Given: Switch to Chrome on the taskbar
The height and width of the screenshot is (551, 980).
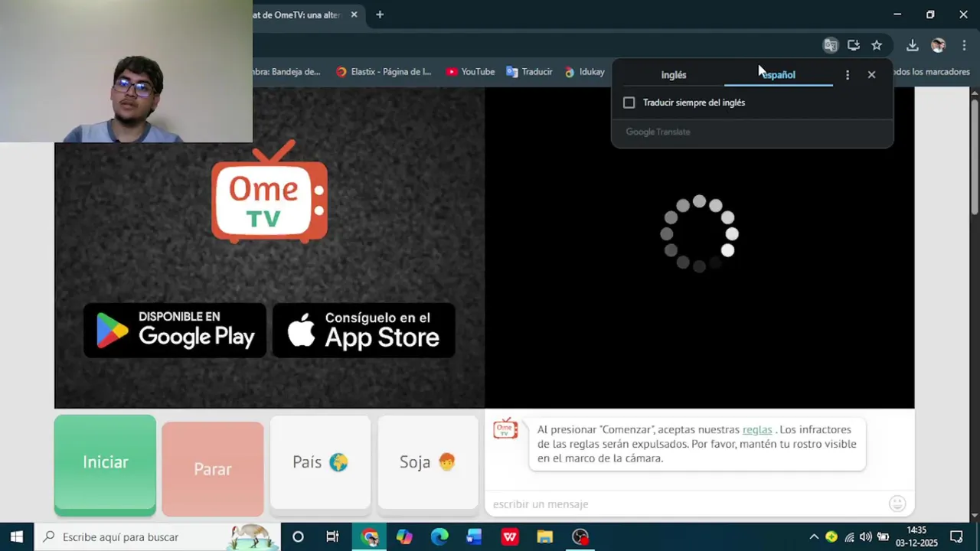Looking at the screenshot, I should (370, 536).
